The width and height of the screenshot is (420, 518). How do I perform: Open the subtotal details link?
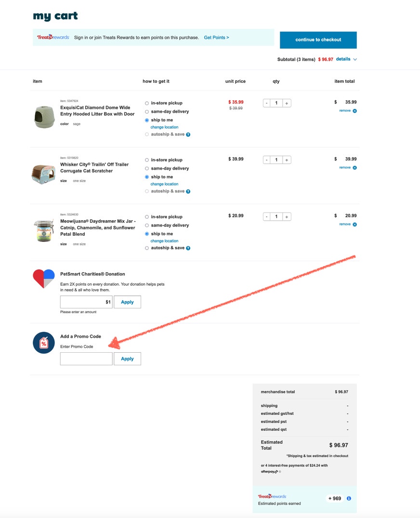click(x=343, y=59)
